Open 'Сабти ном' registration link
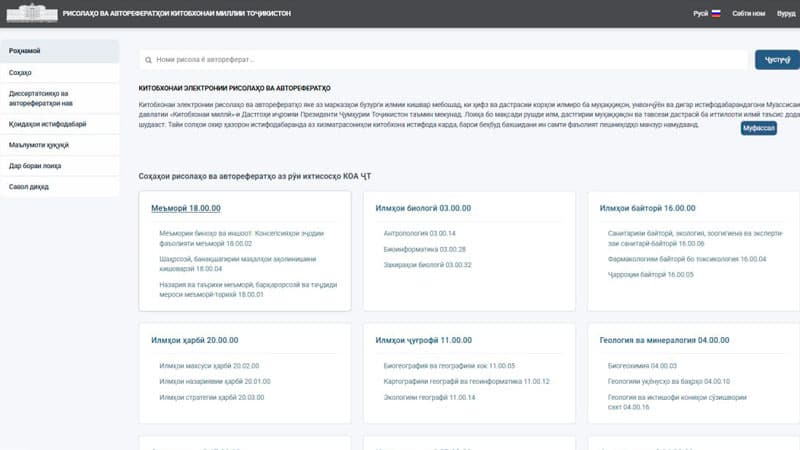The image size is (800, 450). click(748, 14)
